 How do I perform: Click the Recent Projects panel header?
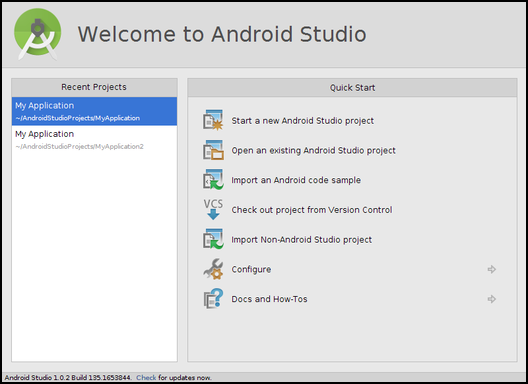coord(94,87)
